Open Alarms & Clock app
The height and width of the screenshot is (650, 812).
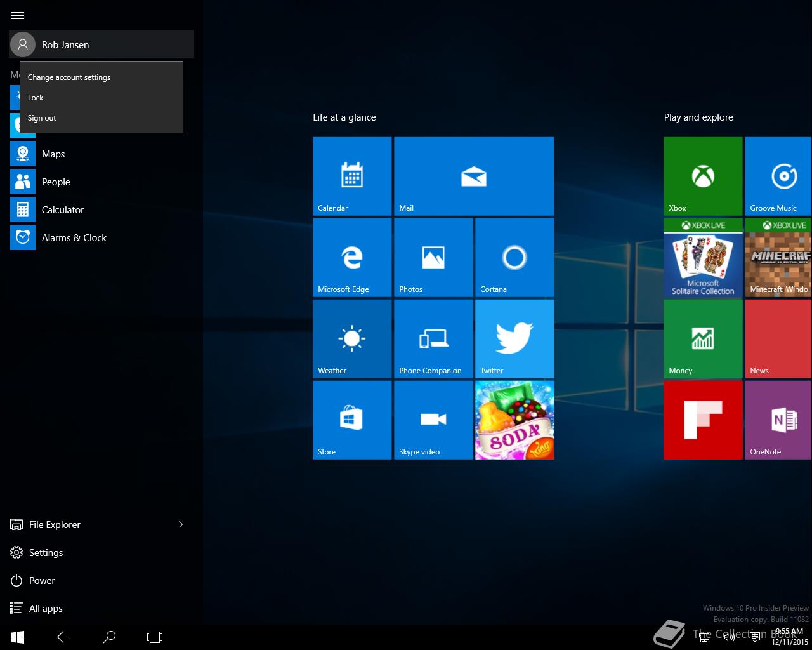click(101, 237)
